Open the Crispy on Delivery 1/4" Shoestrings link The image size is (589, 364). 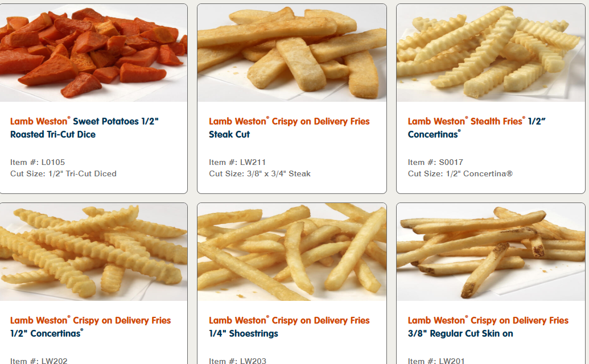(289, 327)
